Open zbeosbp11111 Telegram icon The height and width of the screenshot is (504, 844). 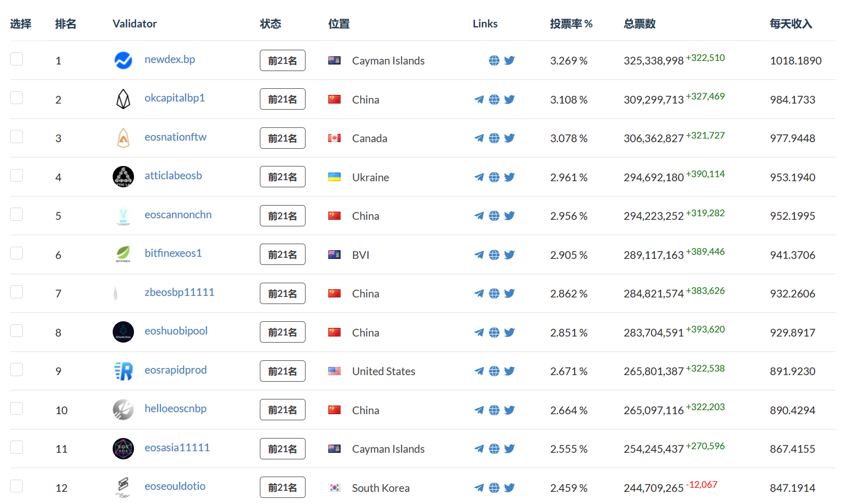coord(479,293)
